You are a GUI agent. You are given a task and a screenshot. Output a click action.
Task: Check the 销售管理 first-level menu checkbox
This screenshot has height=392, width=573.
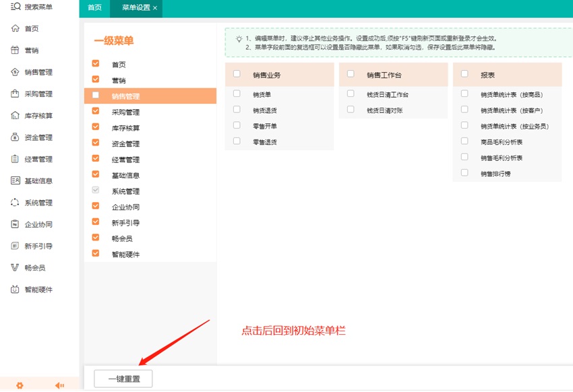[96, 96]
